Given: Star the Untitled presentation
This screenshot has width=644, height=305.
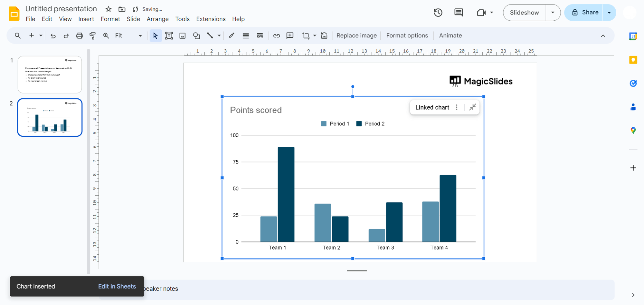Looking at the screenshot, I should tap(109, 9).
